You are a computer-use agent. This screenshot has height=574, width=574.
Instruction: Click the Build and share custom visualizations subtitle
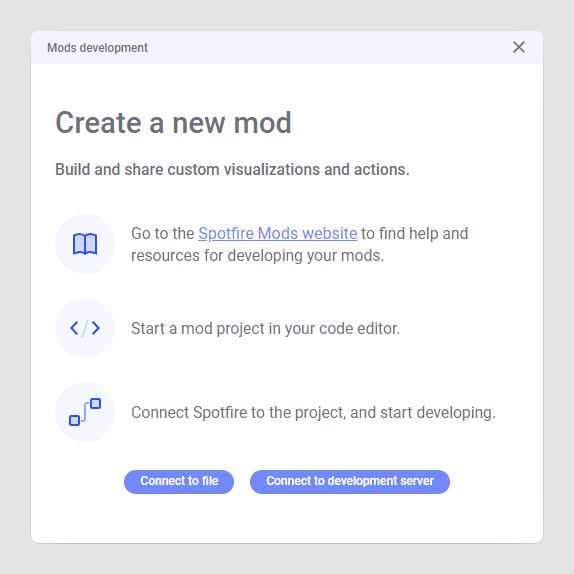click(232, 169)
